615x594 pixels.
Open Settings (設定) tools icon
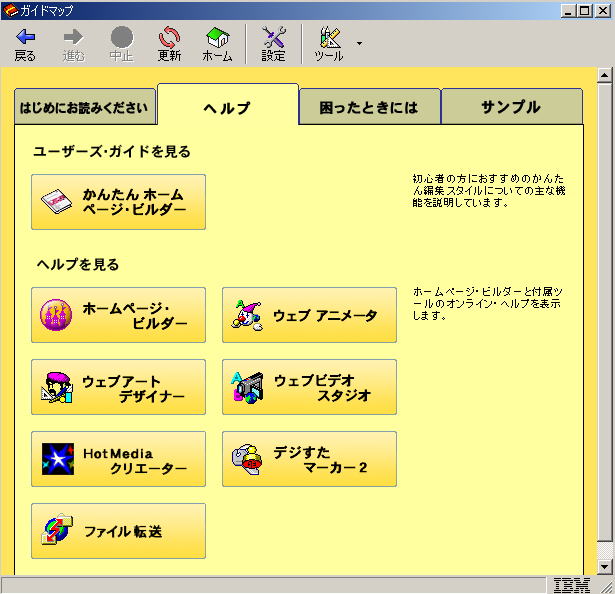click(273, 38)
